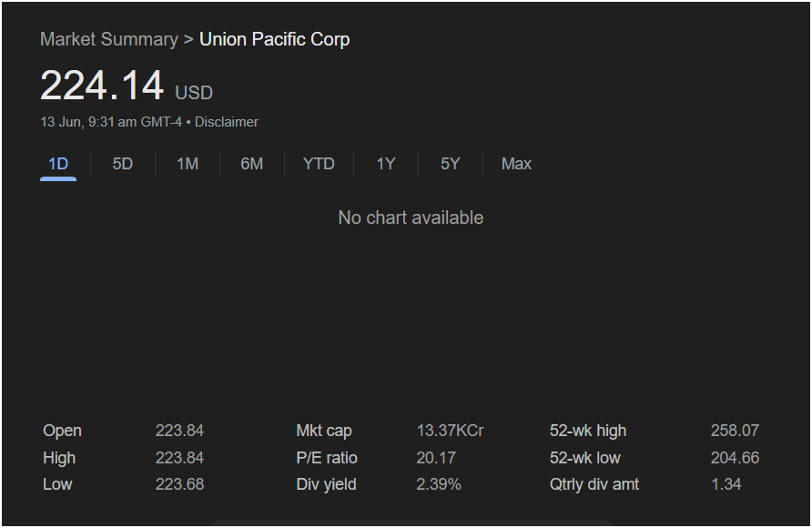Show the 6M chart range
812x528 pixels.
[251, 164]
